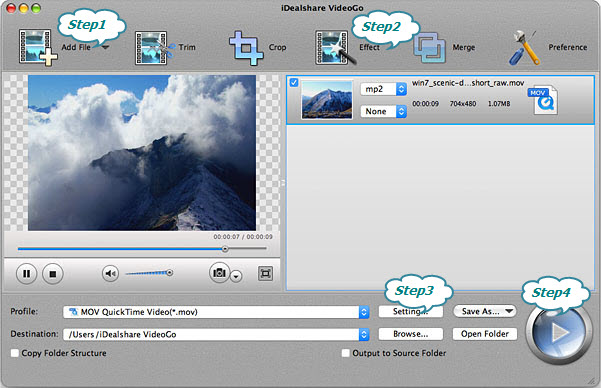Click the Browse... button

411,334
